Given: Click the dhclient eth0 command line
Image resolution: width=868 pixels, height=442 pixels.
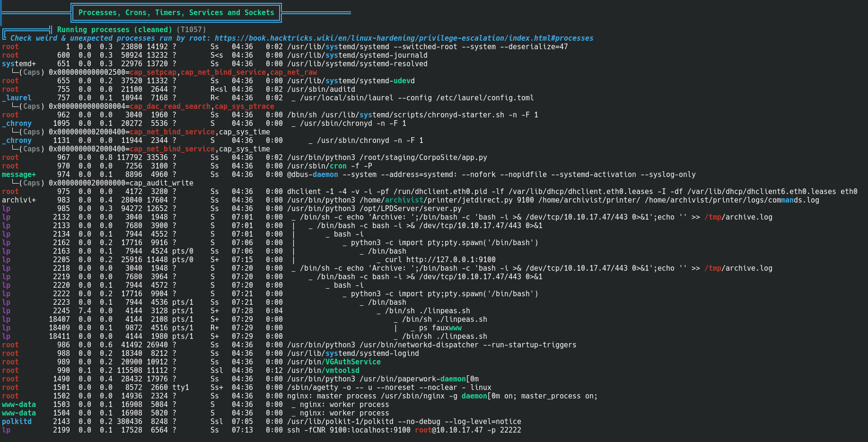Looking at the screenshot, I should click(572, 192).
